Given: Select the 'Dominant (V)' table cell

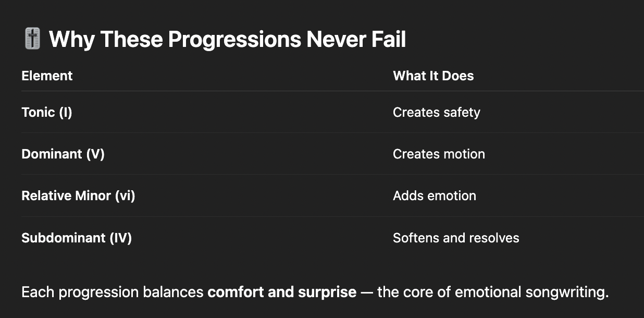Looking at the screenshot, I should 63,154.
